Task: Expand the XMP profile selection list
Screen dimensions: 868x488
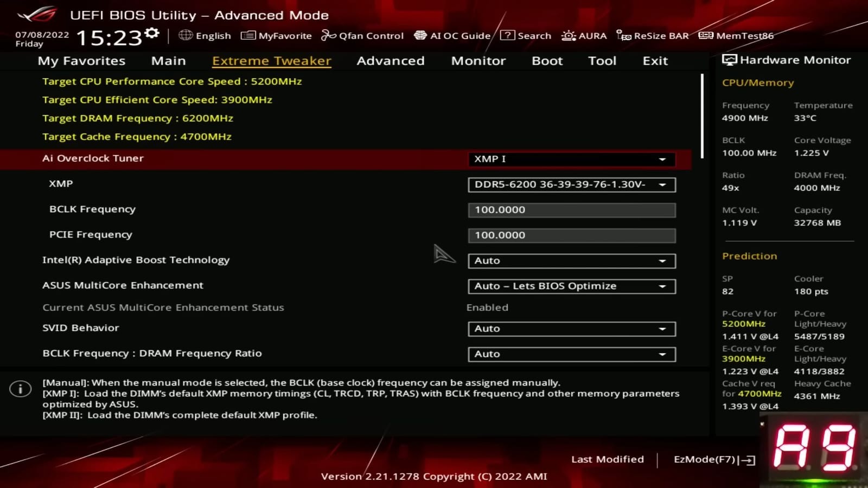Action: pyautogui.click(x=571, y=184)
